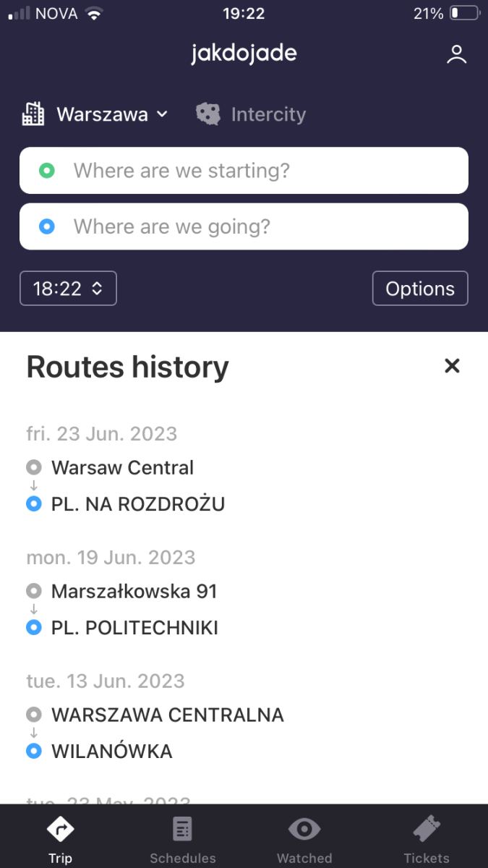Screen dimensions: 488x868
Task: Expand the Warszawa city dropdown
Action: (x=112, y=114)
